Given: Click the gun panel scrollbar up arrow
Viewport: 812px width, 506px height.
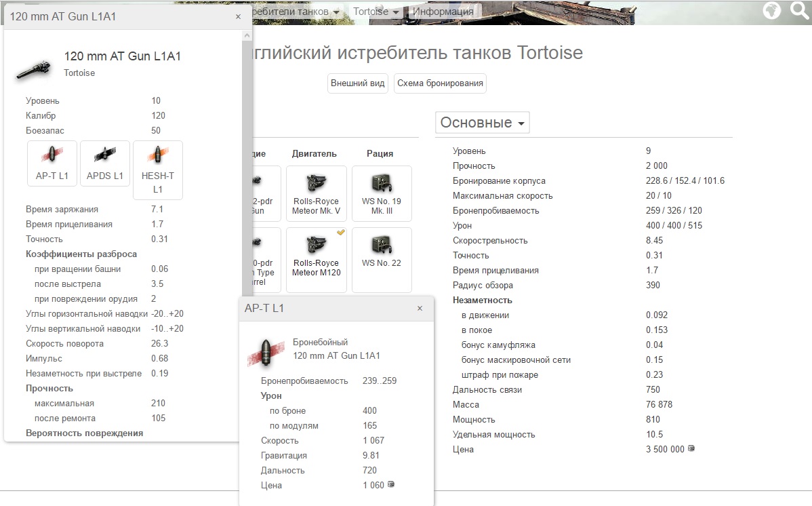Looking at the screenshot, I should click(247, 35).
